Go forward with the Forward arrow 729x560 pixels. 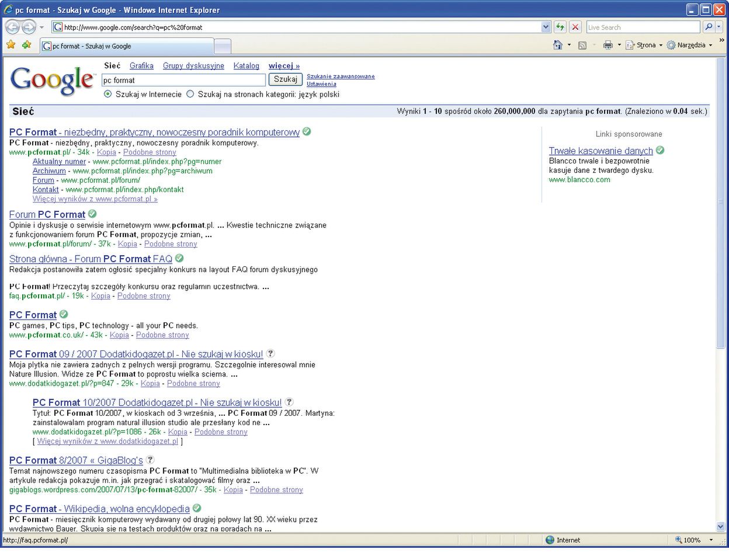click(x=29, y=27)
